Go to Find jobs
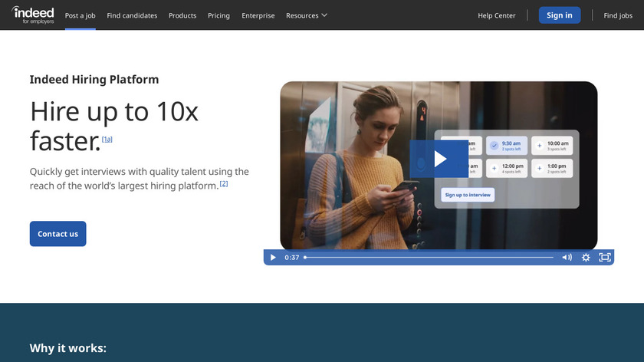Viewport: 644px width, 362px height. coord(618,15)
